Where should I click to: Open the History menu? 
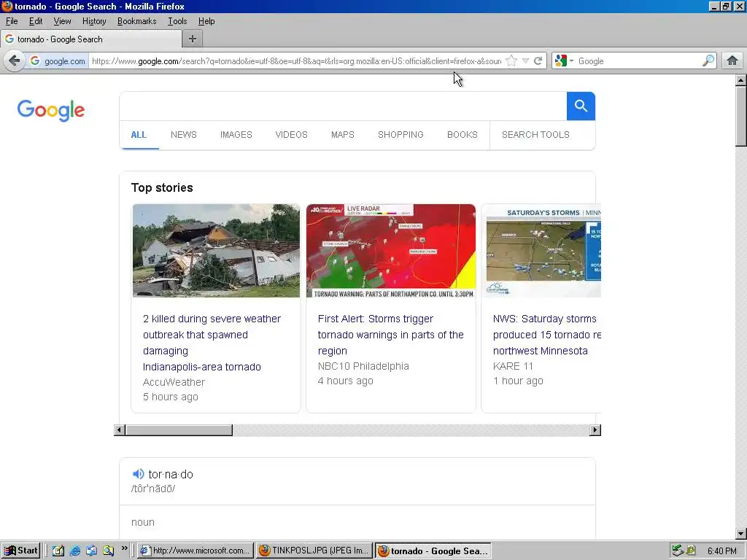[94, 21]
